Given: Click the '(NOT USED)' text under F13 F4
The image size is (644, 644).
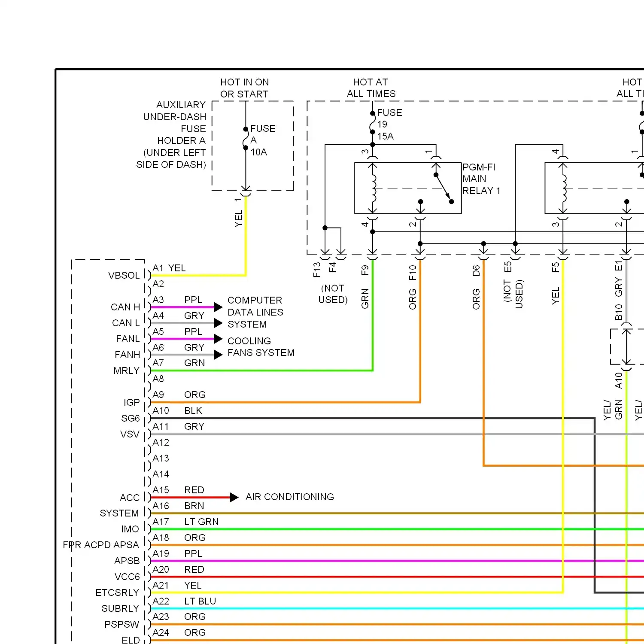Looking at the screenshot, I should pos(333,294).
